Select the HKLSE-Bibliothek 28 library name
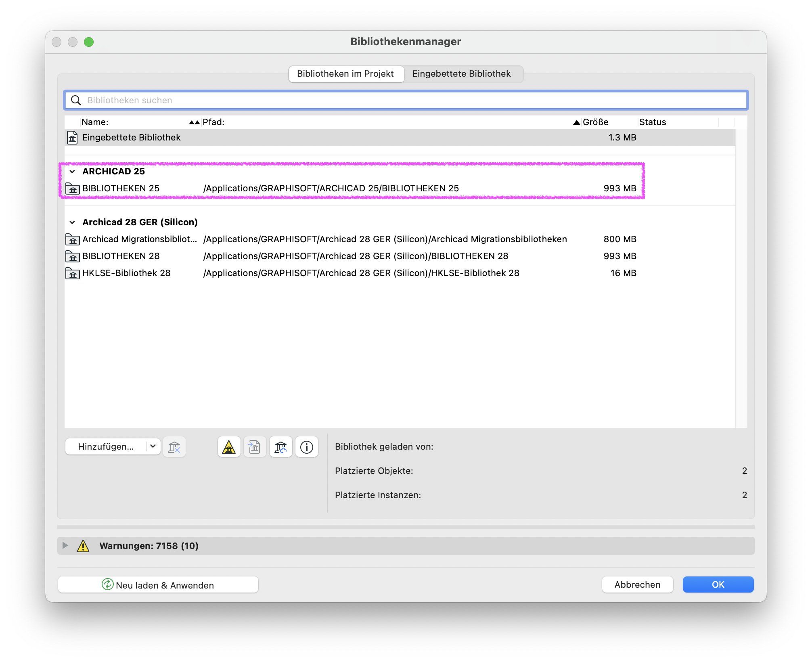The height and width of the screenshot is (662, 812). pyautogui.click(x=126, y=273)
